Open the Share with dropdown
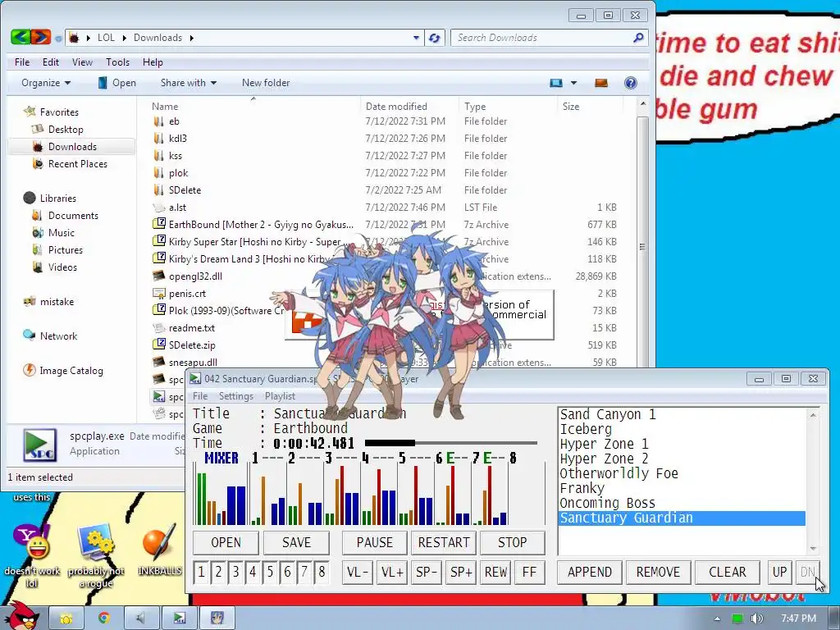The height and width of the screenshot is (630, 840). coord(189,83)
